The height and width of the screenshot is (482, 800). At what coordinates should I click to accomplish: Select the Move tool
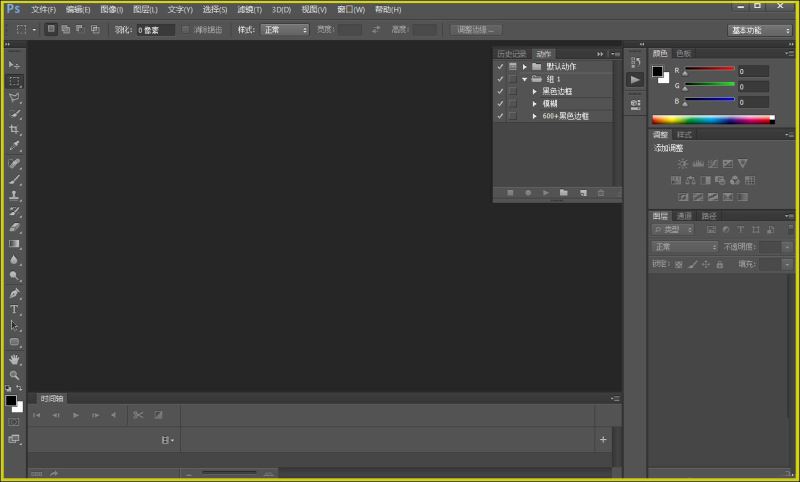point(14,65)
